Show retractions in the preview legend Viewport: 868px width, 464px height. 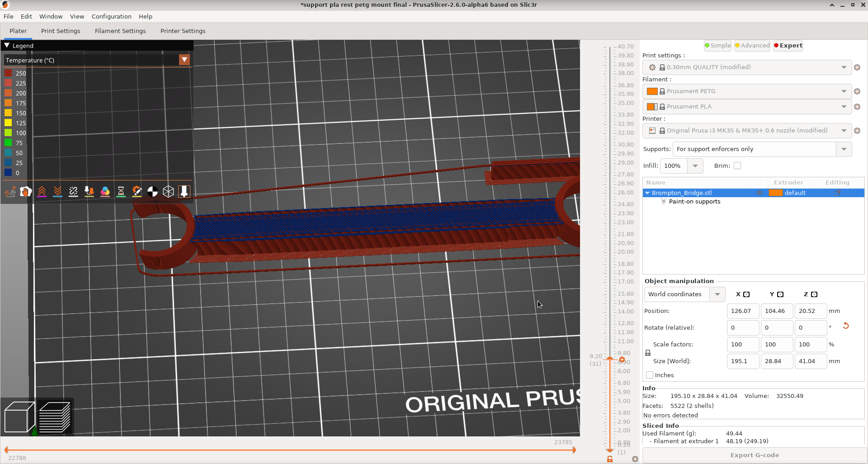[42, 191]
